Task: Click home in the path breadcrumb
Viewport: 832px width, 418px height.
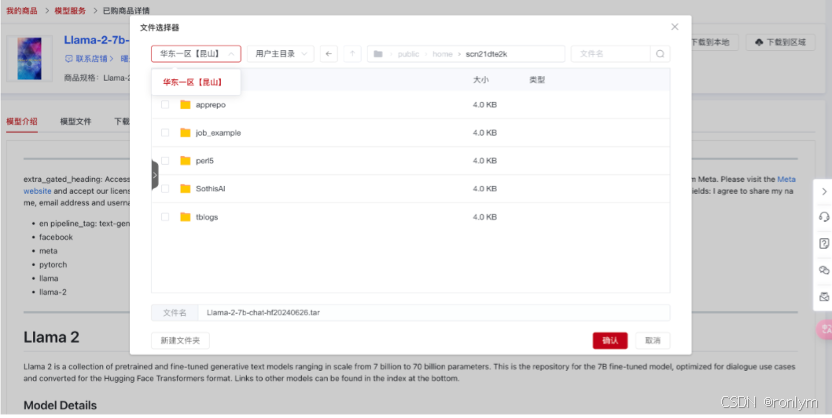Action: click(x=442, y=54)
